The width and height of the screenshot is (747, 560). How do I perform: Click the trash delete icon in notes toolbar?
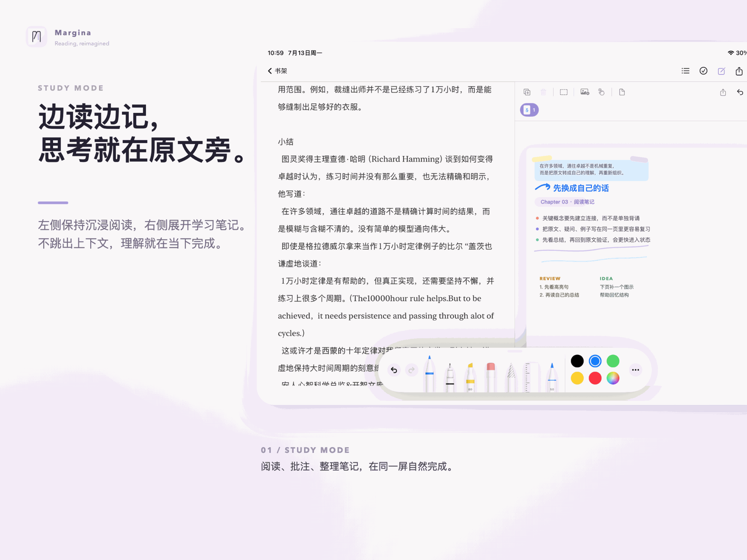(x=543, y=92)
